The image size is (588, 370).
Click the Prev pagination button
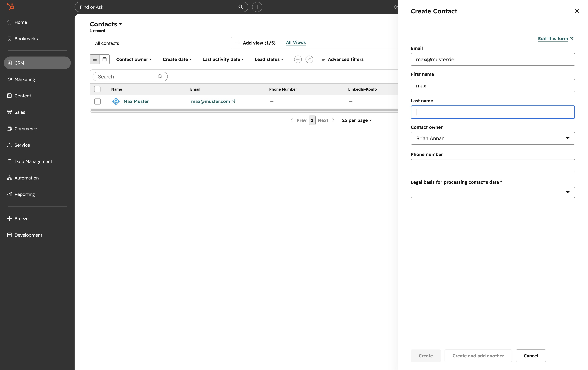(x=298, y=120)
